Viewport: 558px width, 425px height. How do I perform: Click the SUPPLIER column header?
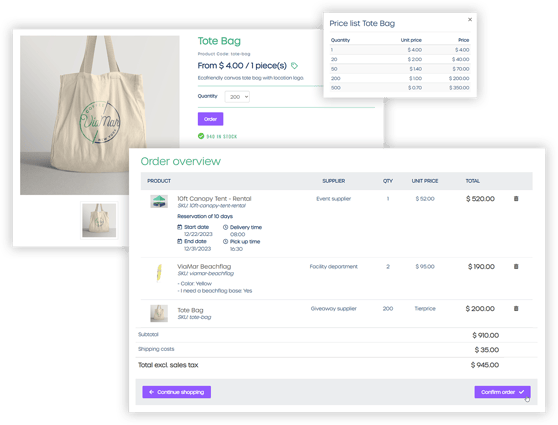click(333, 181)
